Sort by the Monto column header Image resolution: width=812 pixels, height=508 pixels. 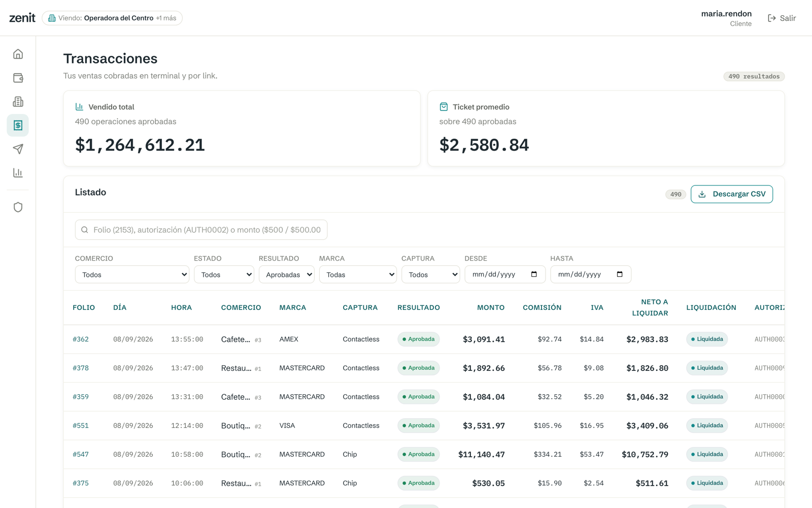coord(491,307)
